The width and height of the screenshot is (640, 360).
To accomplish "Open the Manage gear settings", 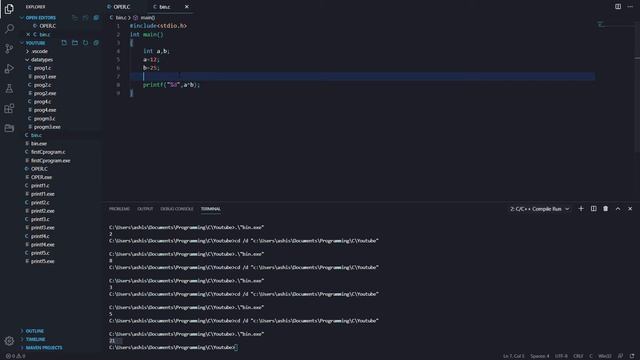I will [x=9, y=341].
